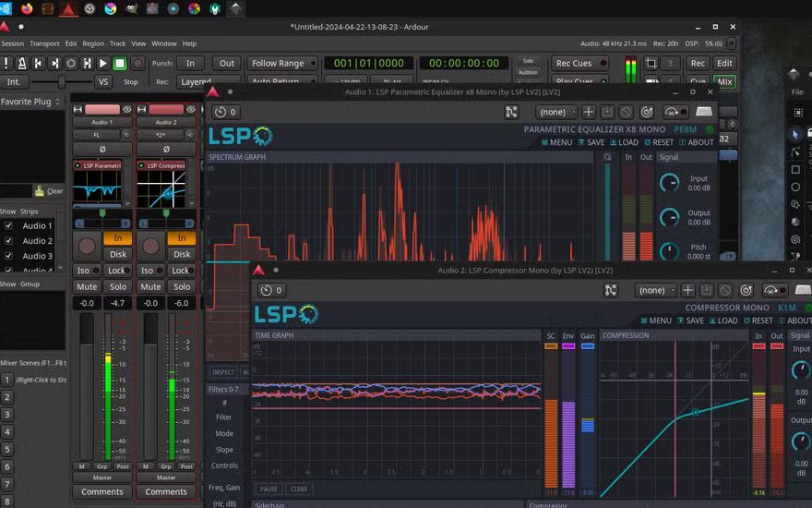
Task: Show keyboard icon in equalizer window
Action: 704,112
